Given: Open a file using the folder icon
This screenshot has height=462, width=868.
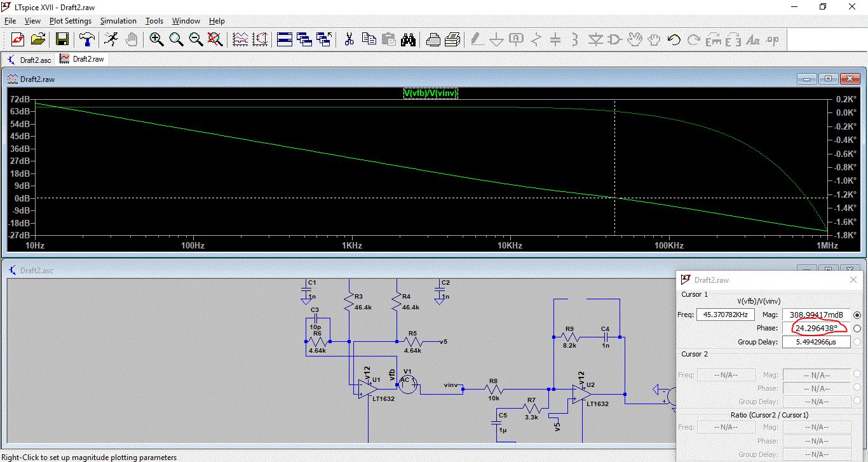Looking at the screenshot, I should 38,39.
